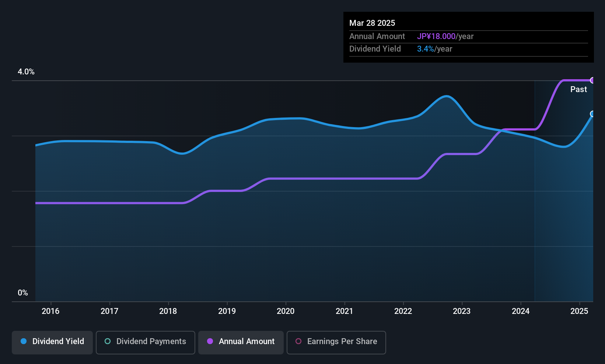Toggle the Annual Amount series
The height and width of the screenshot is (364, 605).
(x=241, y=343)
